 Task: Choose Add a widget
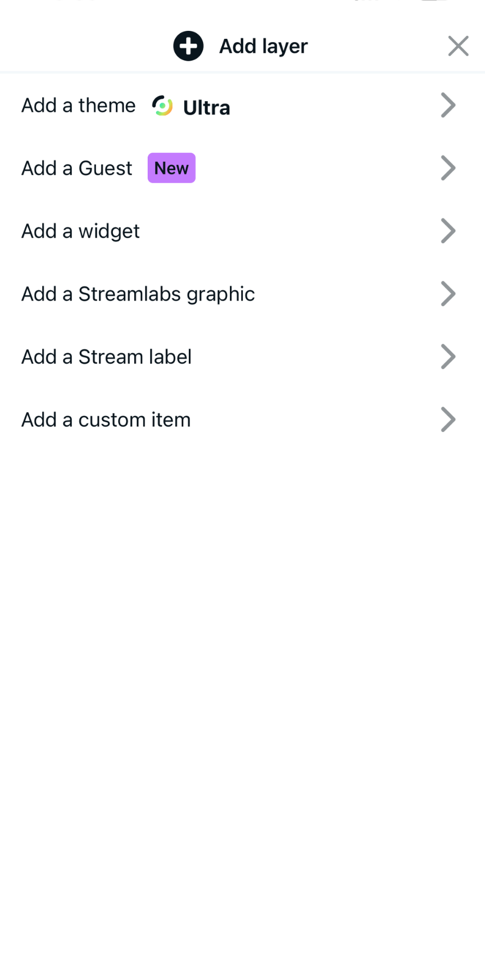(x=80, y=231)
